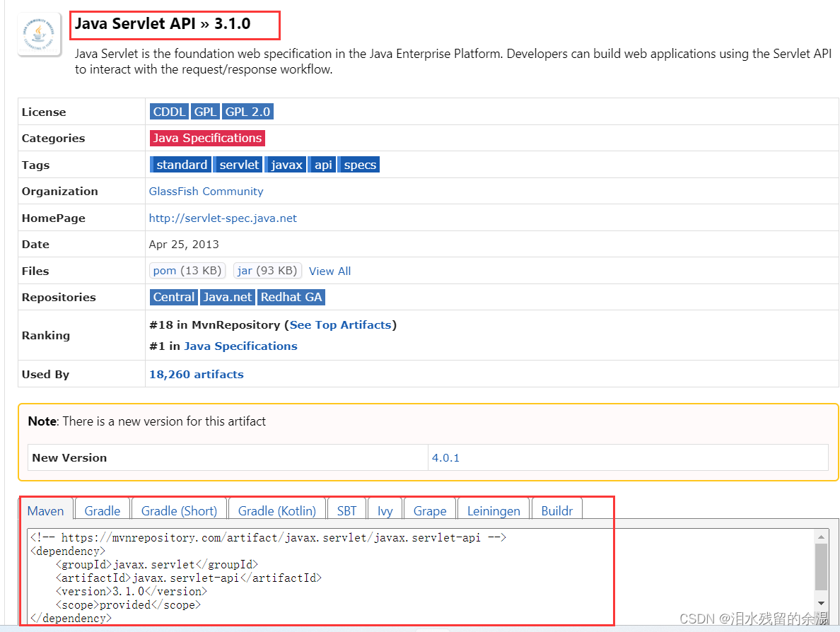Click the 'Repositories' row label

59,297
